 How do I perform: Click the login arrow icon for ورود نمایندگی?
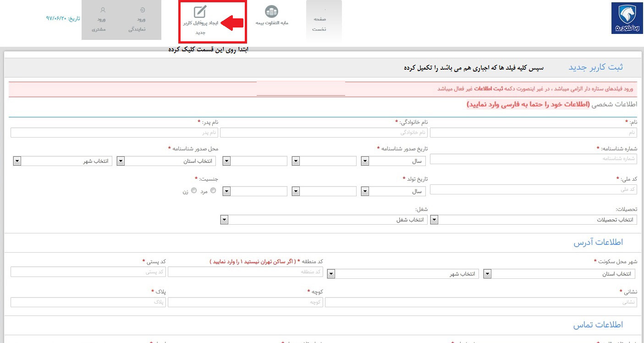click(x=142, y=10)
